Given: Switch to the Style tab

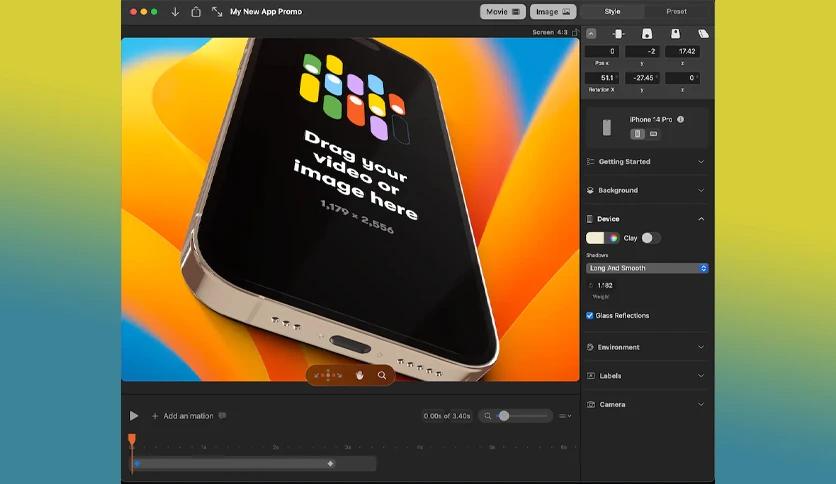Looking at the screenshot, I should tap(612, 11).
